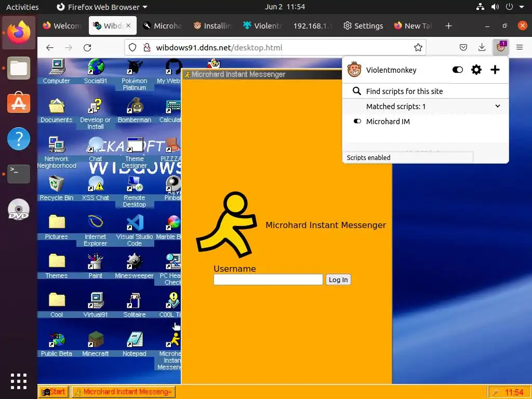Open the Social91 desktop icon
The width and height of the screenshot is (532, 399).
96,71
